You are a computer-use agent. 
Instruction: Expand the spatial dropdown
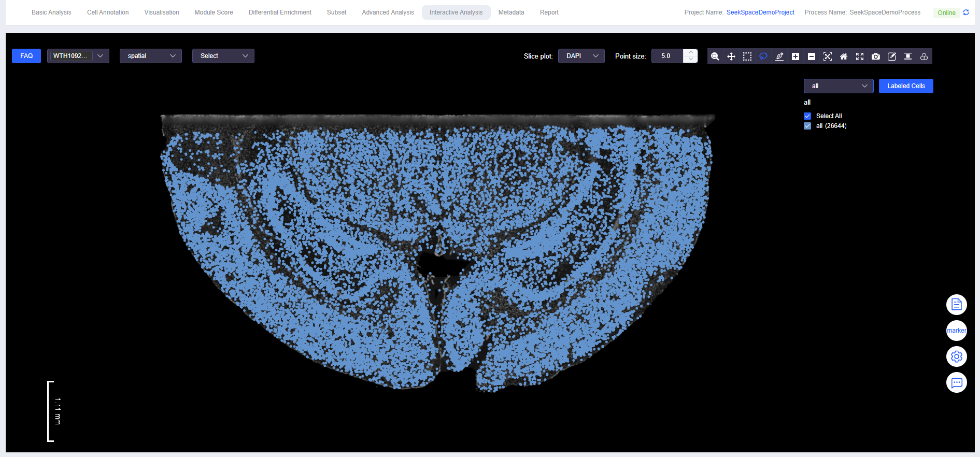pyautogui.click(x=150, y=56)
